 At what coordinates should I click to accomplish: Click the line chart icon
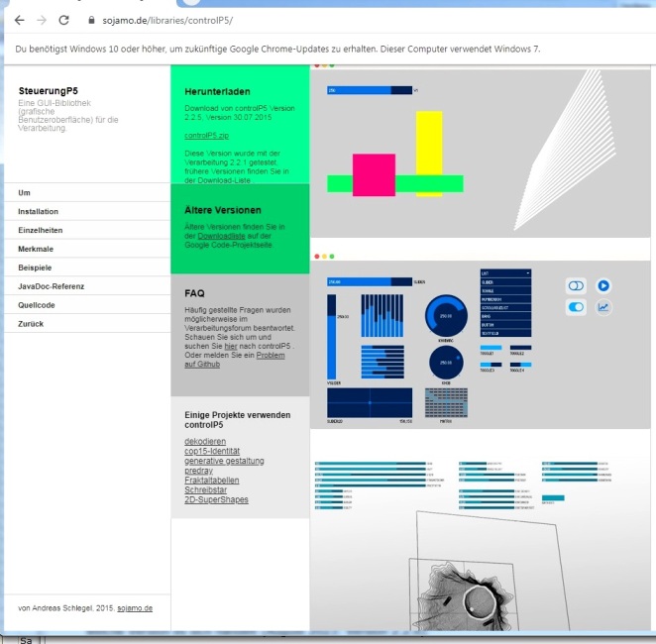tap(603, 307)
